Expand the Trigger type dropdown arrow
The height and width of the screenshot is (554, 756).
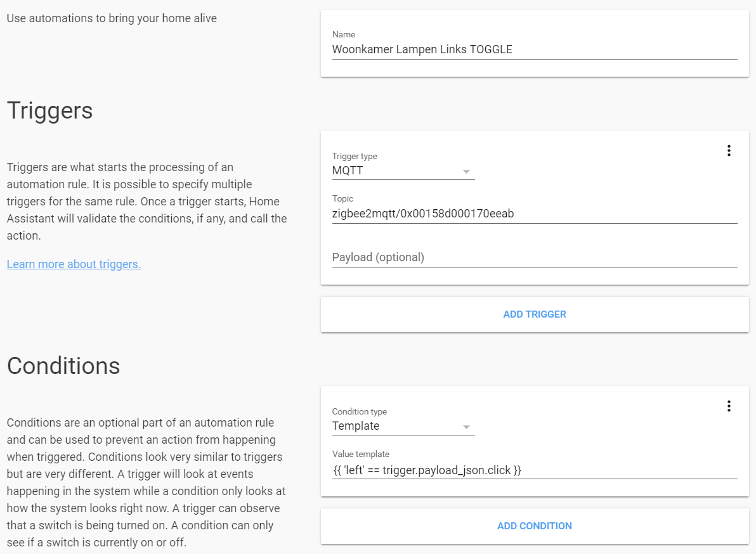(466, 172)
